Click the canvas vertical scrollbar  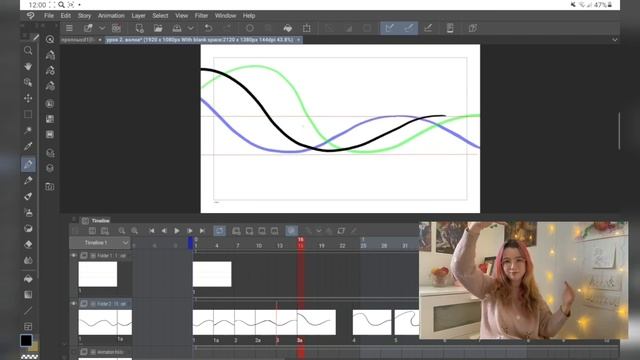pyautogui.click(x=619, y=131)
